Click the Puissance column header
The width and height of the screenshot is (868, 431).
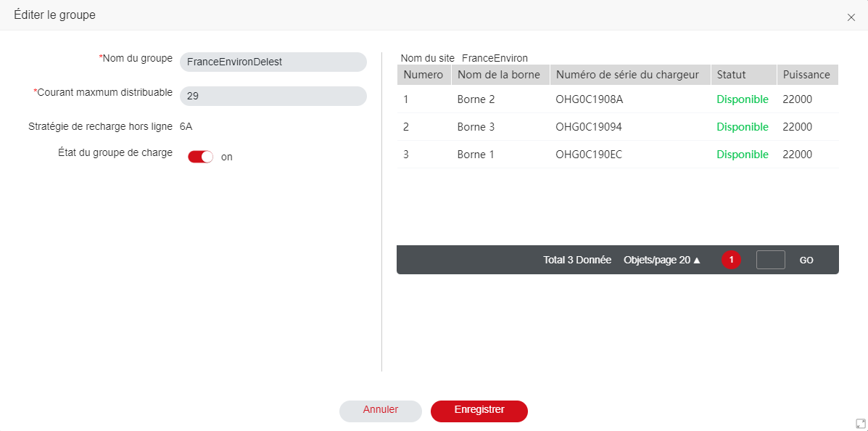click(807, 75)
